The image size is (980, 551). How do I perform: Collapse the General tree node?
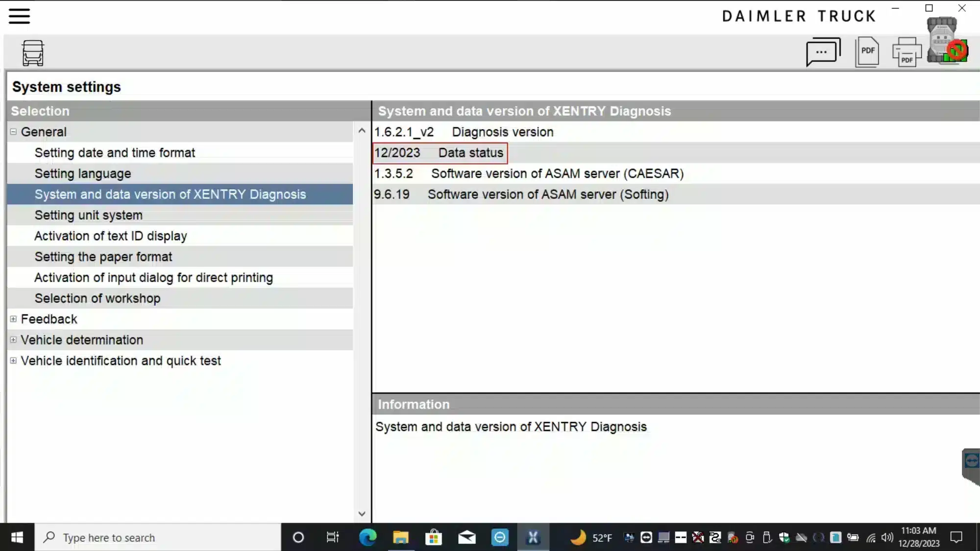13,132
